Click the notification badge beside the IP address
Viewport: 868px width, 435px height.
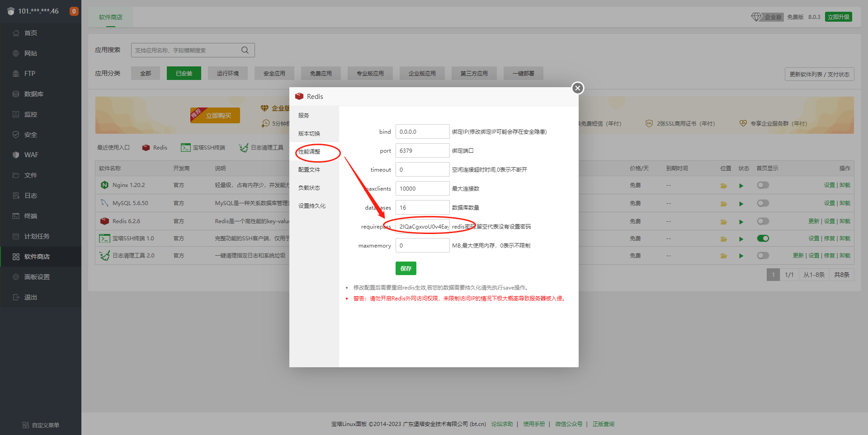click(x=74, y=11)
